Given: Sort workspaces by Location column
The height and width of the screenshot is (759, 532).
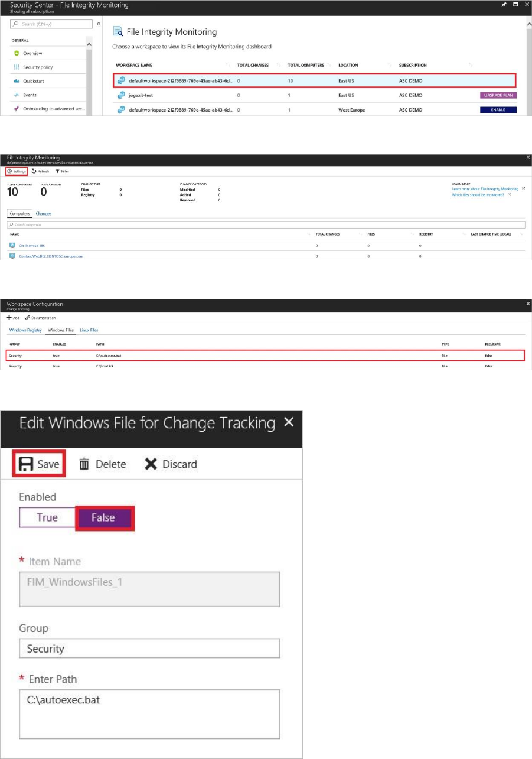Looking at the screenshot, I should pyautogui.click(x=348, y=65).
